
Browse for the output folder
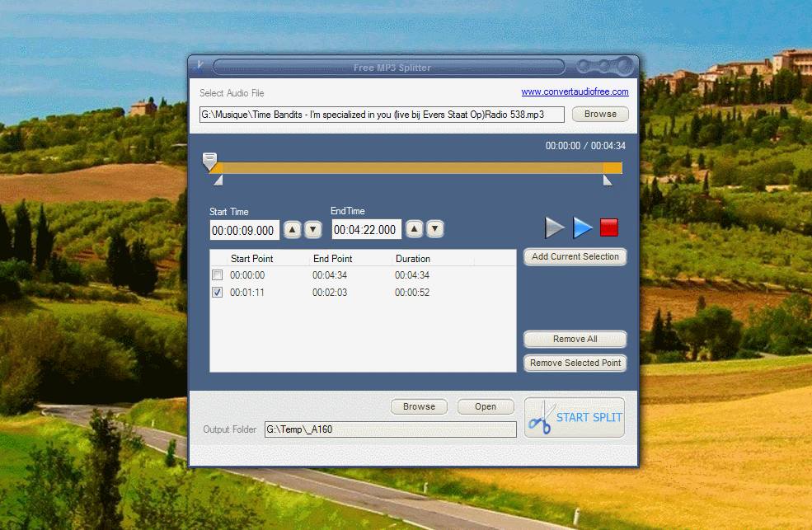point(419,407)
